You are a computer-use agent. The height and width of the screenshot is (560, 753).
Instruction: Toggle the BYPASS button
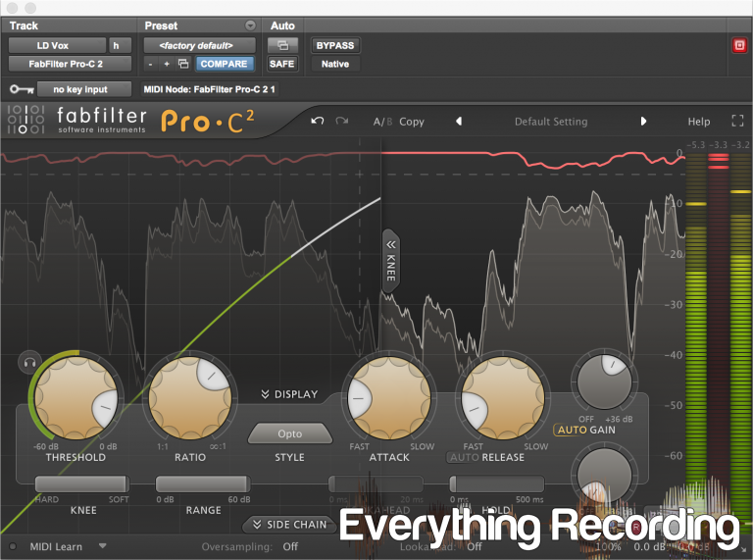click(x=335, y=46)
